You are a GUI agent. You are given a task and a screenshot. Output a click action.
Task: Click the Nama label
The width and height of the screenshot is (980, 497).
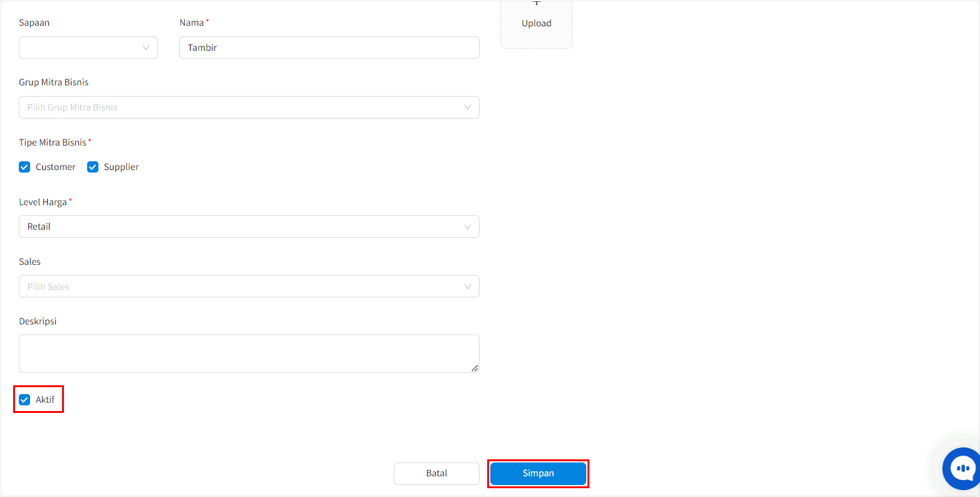point(192,23)
